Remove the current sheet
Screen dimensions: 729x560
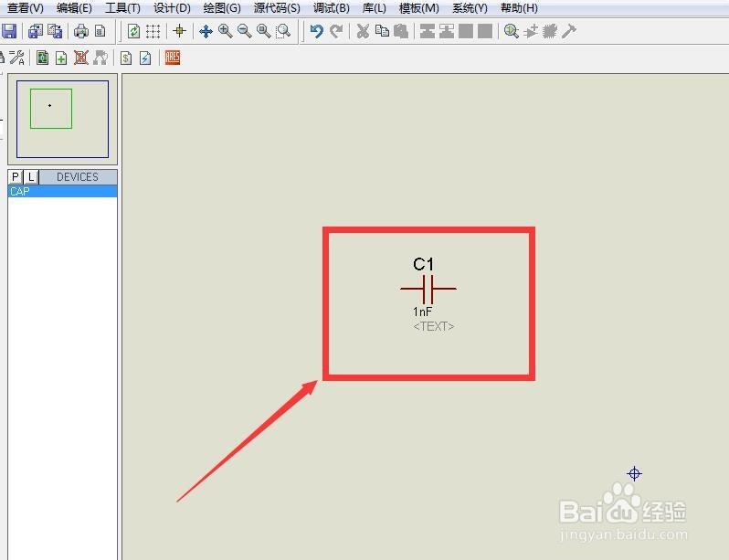click(81, 58)
